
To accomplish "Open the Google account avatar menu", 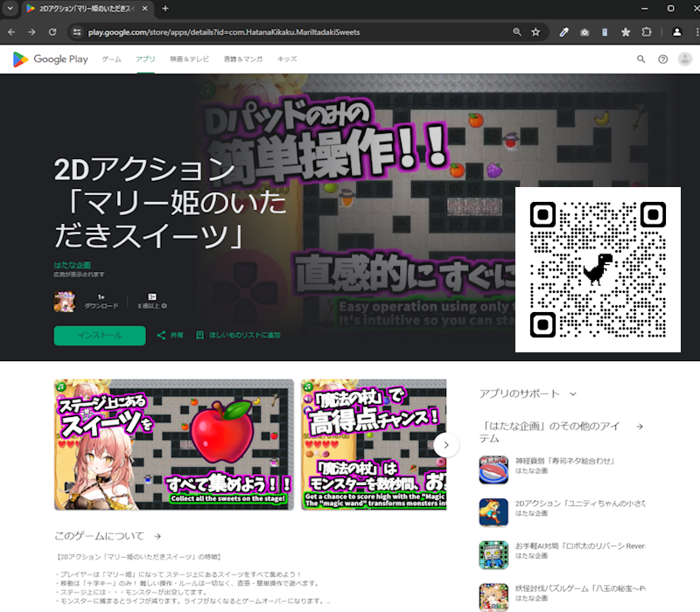I will click(685, 59).
